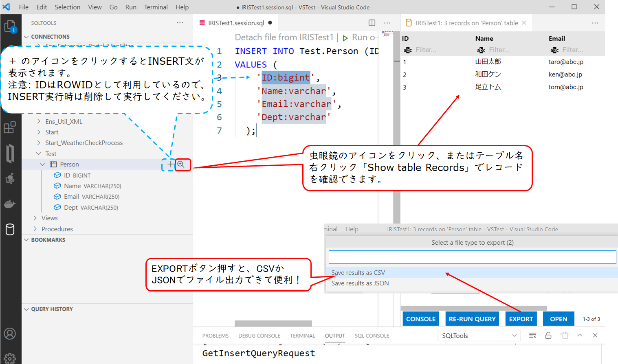Open the Terminal menu
The image size is (618, 364).
click(156, 7)
